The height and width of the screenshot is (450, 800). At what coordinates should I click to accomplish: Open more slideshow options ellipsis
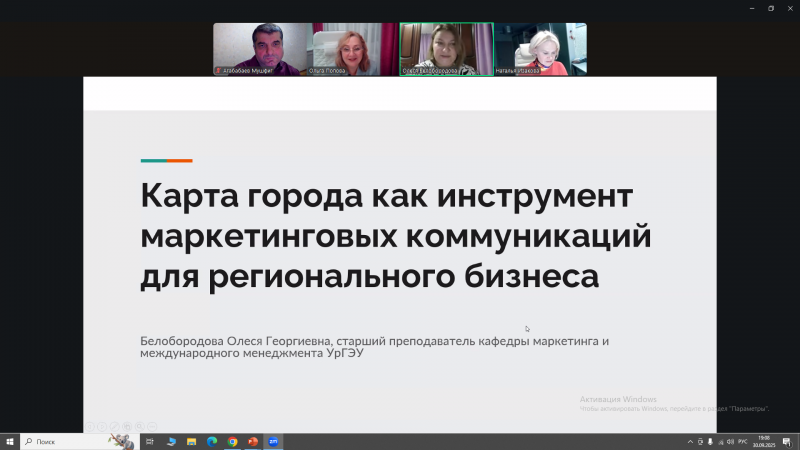pos(153,426)
